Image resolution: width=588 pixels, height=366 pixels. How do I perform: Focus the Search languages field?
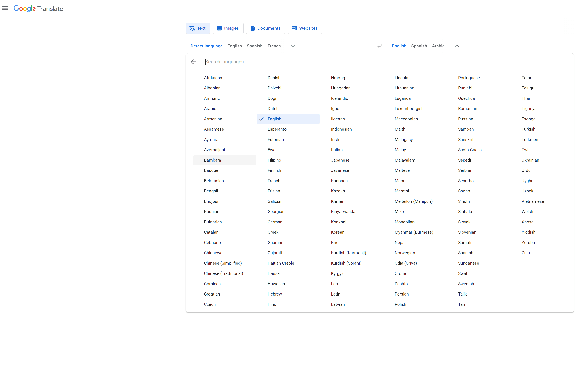(x=387, y=62)
